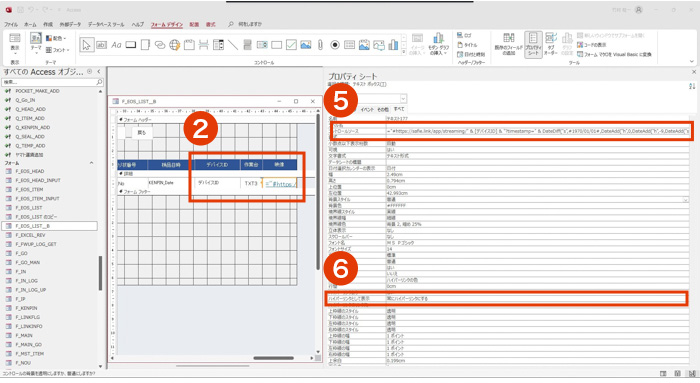This screenshot has height=383, width=700.
Task: Select F_MAIN_GO in navigation pane
Action: click(x=28, y=345)
